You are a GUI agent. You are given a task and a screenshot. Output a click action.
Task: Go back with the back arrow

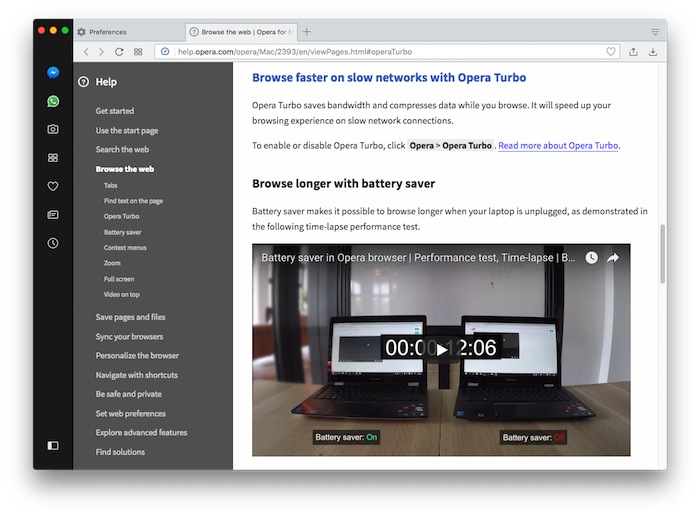[86, 52]
